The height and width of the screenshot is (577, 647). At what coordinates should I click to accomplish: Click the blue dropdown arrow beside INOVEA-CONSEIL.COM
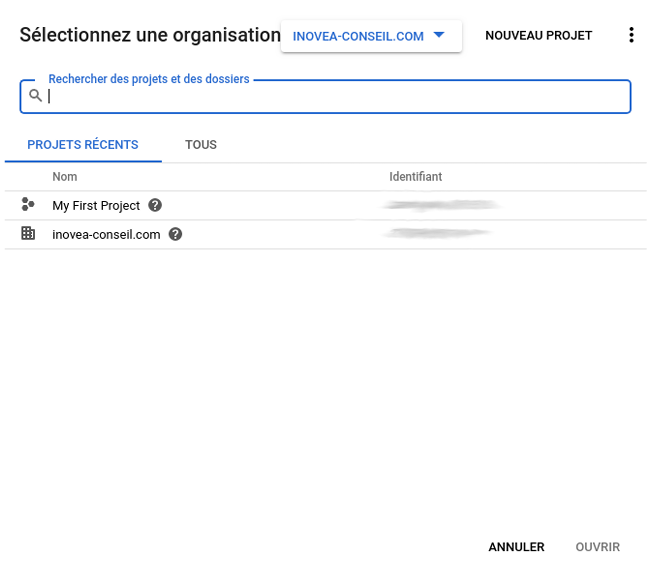(439, 35)
